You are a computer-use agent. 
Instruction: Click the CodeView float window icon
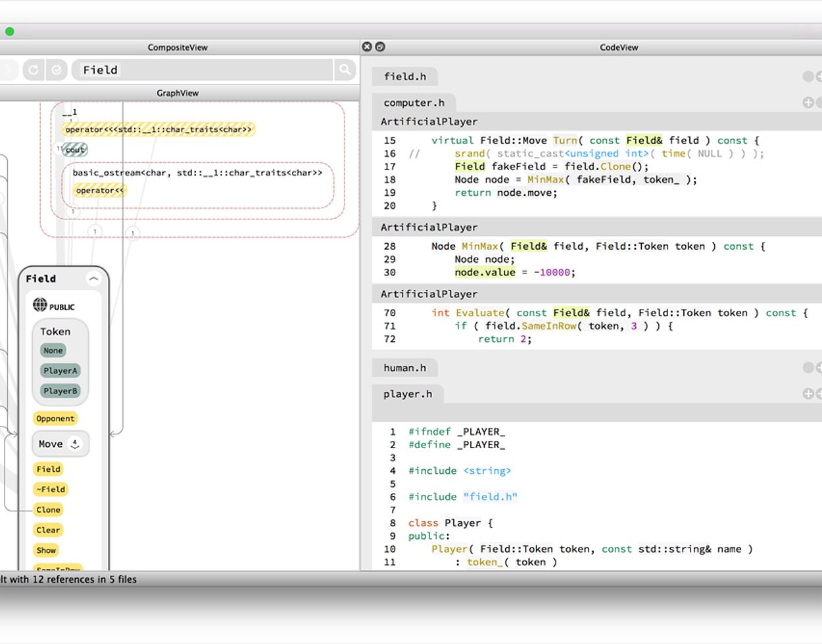click(x=380, y=47)
